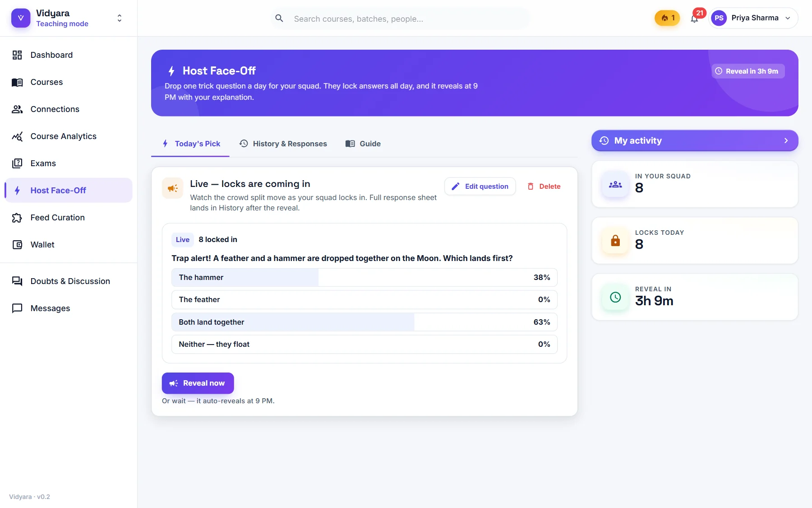812x508 pixels.
Task: Click the megaphone icon beside Live heading
Action: coord(173,188)
